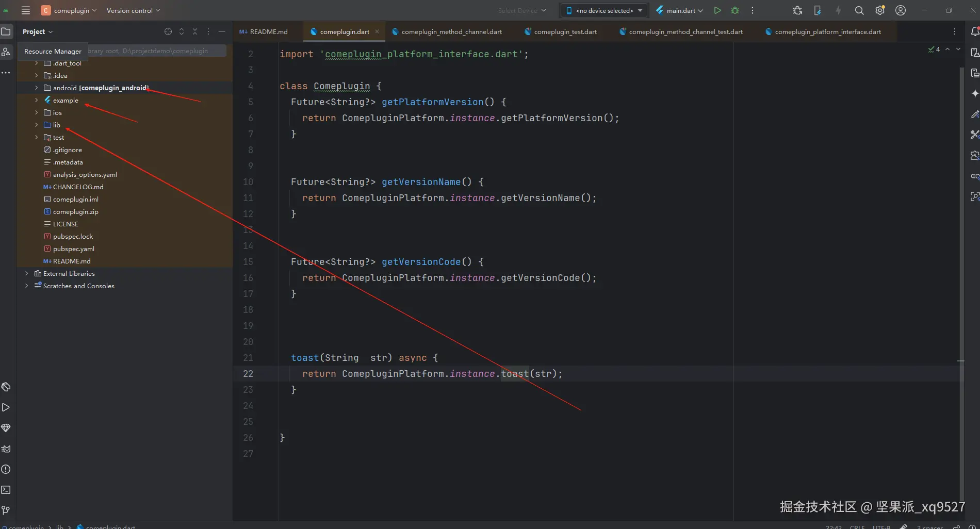
Task: Switch to comeplugin_method_channel.dart tab
Action: tap(447, 31)
